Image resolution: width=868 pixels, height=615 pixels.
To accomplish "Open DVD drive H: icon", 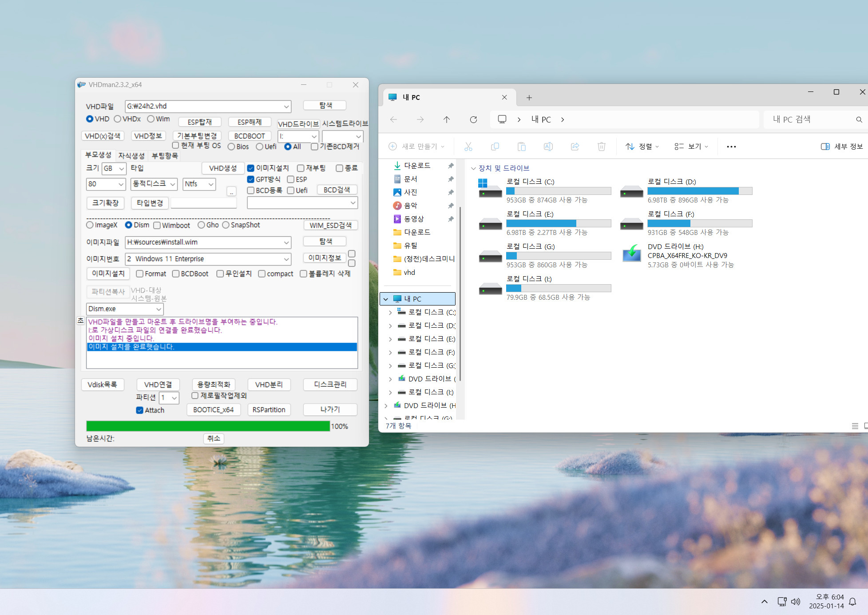I will tap(631, 253).
